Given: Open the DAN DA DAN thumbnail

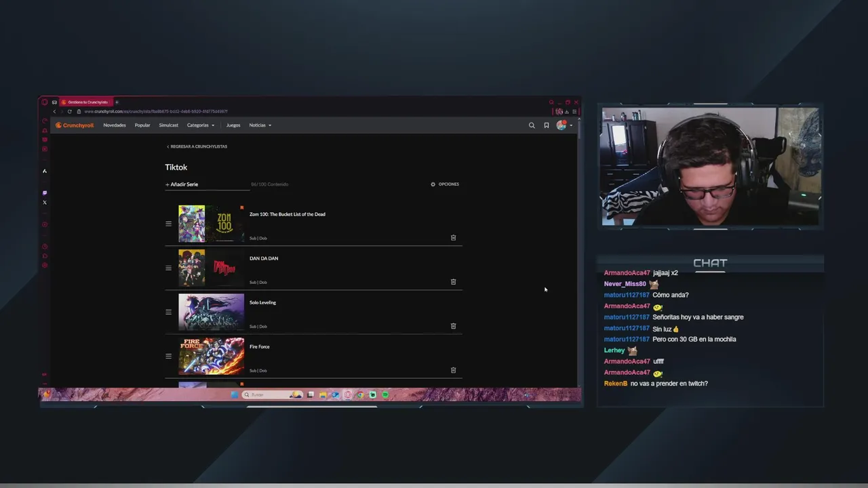Looking at the screenshot, I should [211, 268].
